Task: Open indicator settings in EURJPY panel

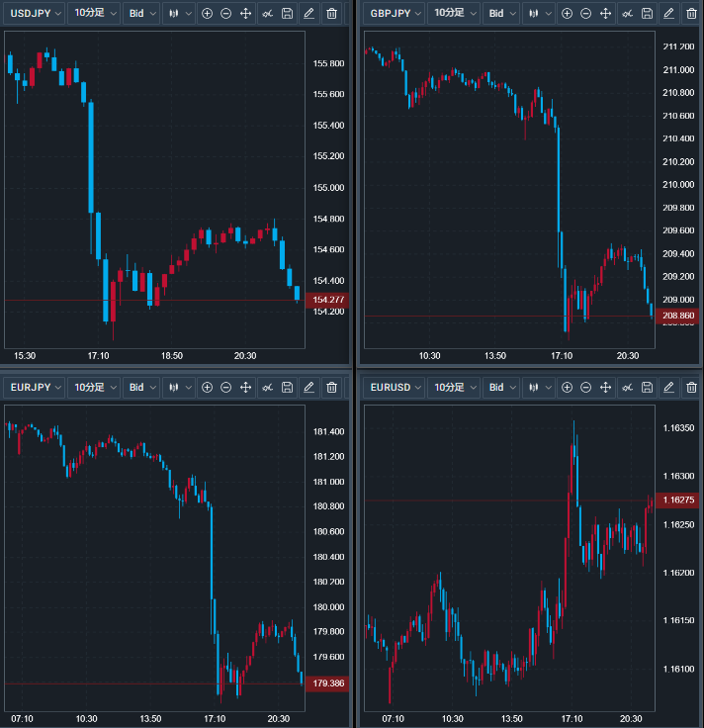Action: tap(267, 387)
